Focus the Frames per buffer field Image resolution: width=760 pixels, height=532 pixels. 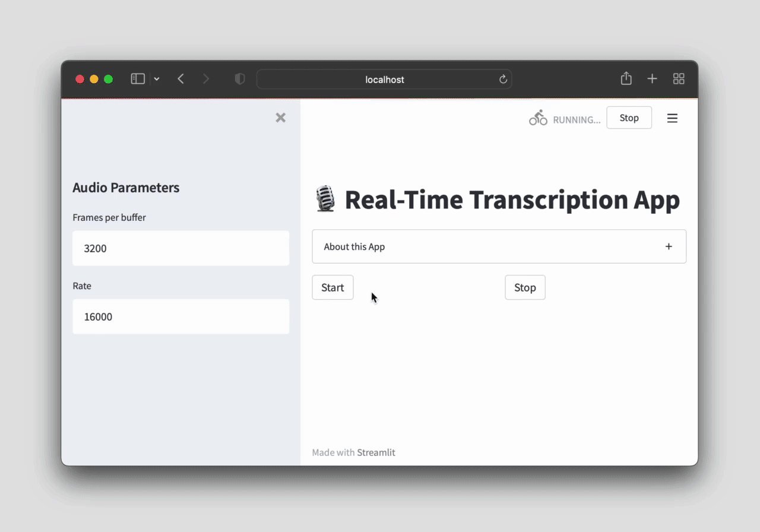tap(181, 248)
